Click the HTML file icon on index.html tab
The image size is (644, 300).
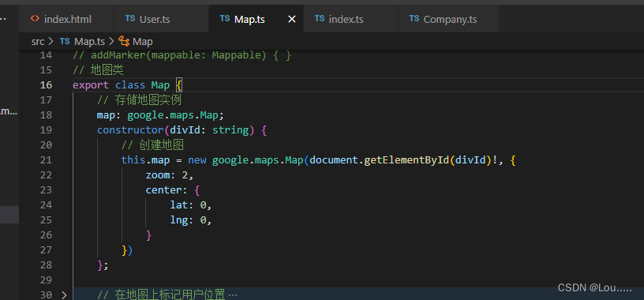pos(36,18)
